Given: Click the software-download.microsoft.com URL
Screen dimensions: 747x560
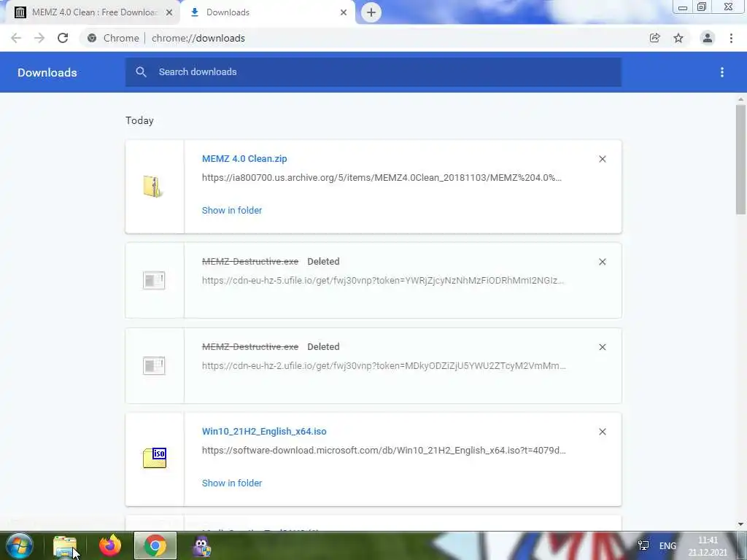Looking at the screenshot, I should coord(384,451).
